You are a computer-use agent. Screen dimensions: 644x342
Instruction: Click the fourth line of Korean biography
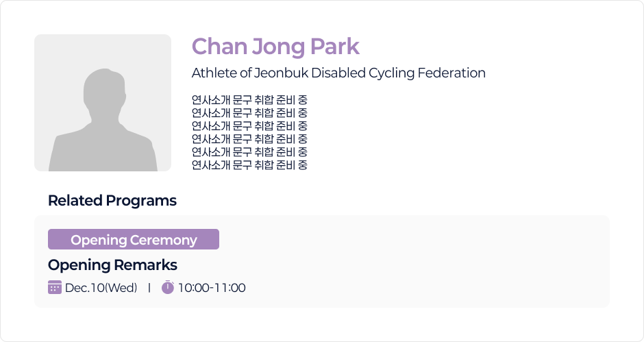pyautogui.click(x=249, y=139)
